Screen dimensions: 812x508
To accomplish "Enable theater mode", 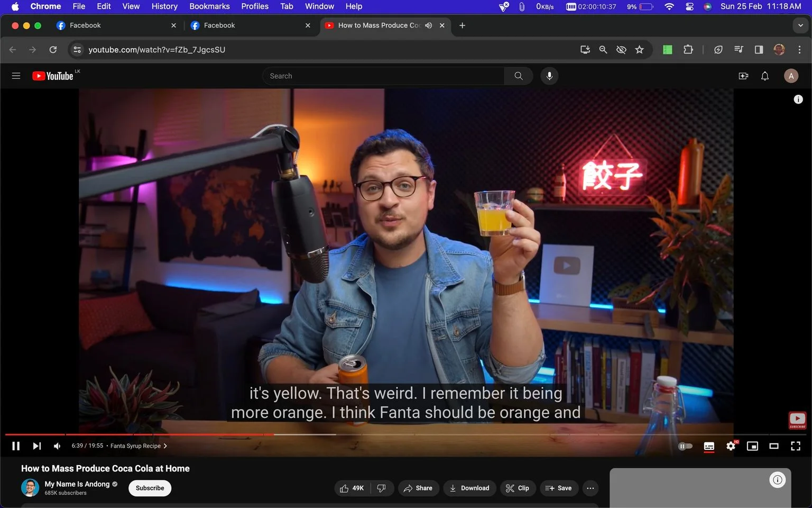I will (774, 446).
